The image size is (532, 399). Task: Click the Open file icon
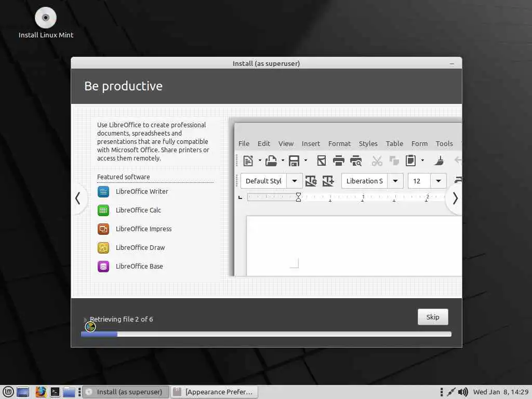tap(271, 161)
